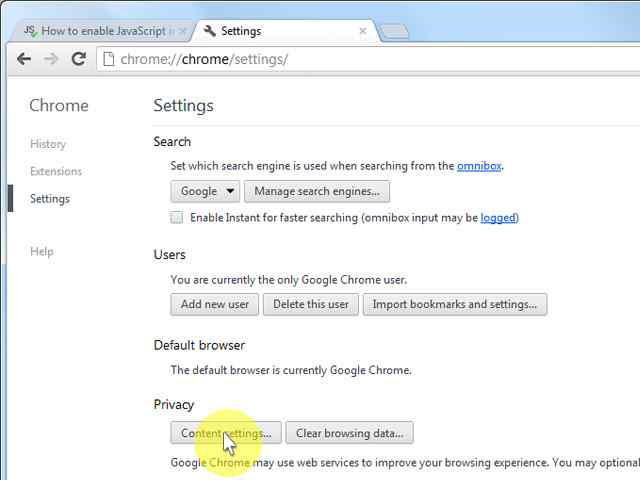This screenshot has height=480, width=640.
Task: Follow the omnibox link
Action: (479, 166)
